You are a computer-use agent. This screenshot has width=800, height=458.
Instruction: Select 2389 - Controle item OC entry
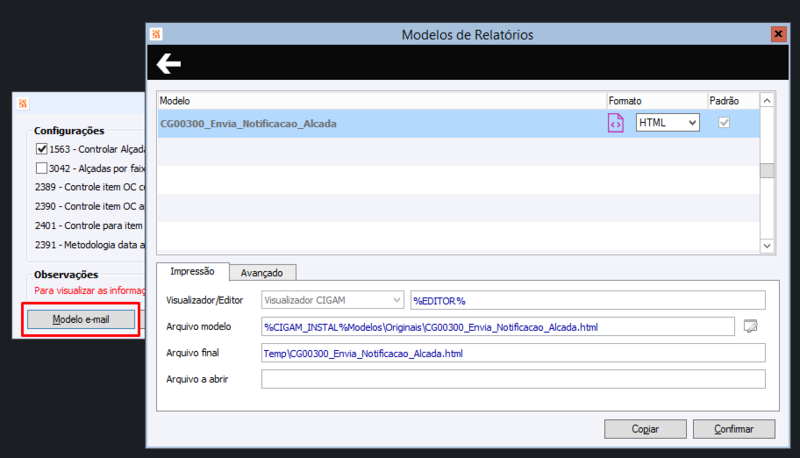point(90,187)
